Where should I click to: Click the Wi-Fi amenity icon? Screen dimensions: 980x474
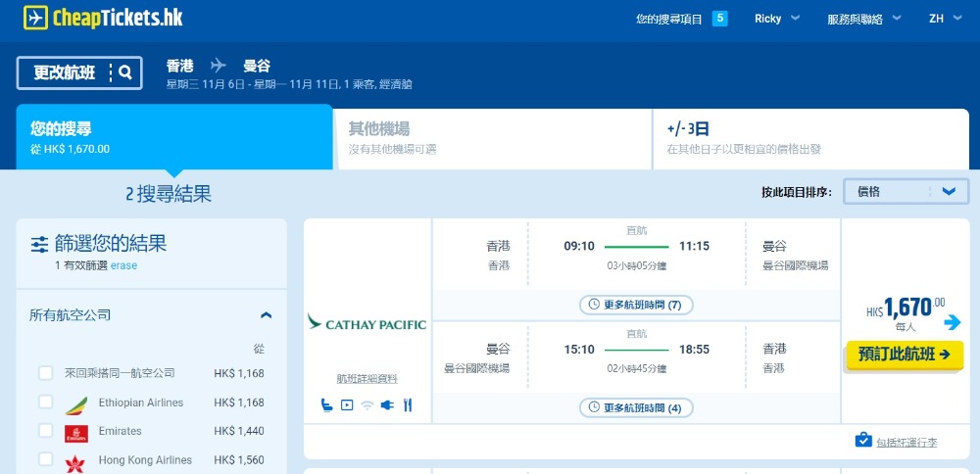tap(367, 405)
